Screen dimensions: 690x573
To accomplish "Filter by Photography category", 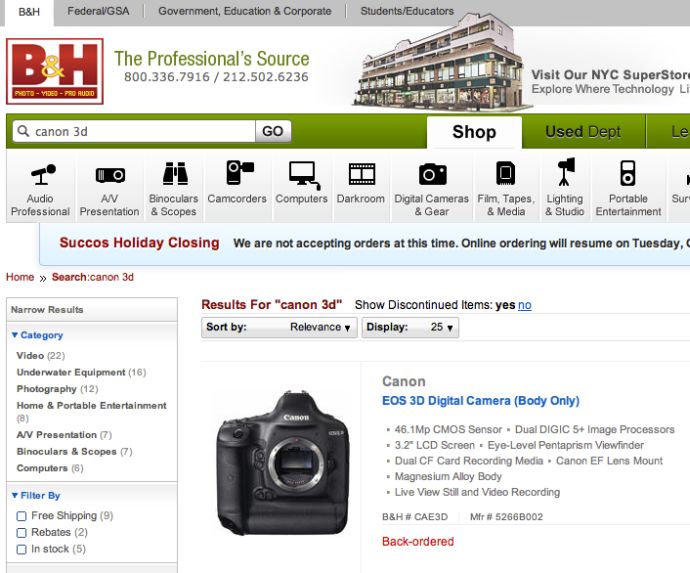I will 57,389.
